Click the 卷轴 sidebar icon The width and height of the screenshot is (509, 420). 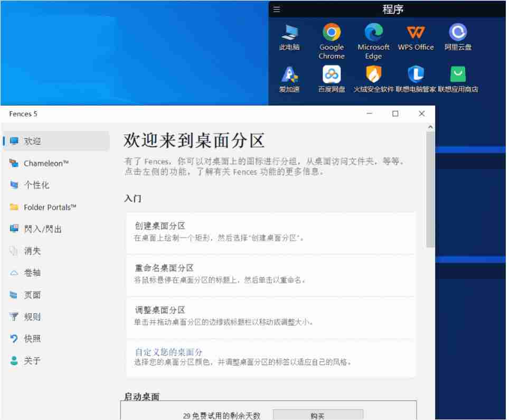click(x=14, y=273)
